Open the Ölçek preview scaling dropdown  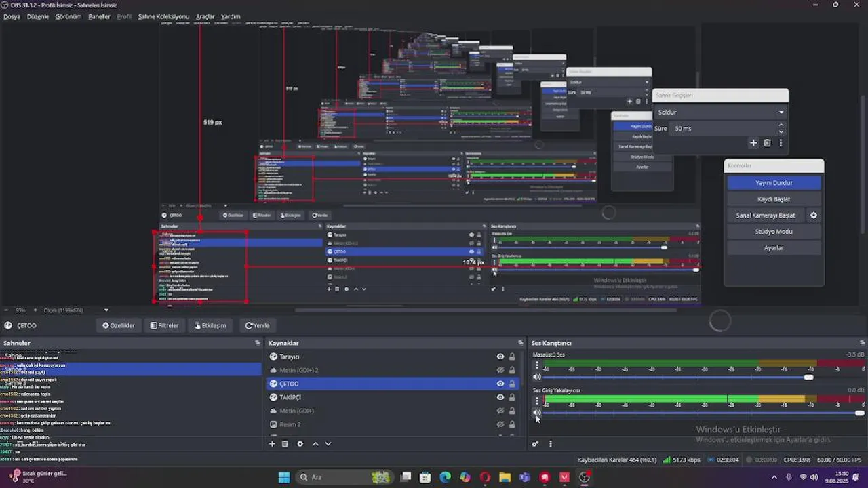click(77, 310)
